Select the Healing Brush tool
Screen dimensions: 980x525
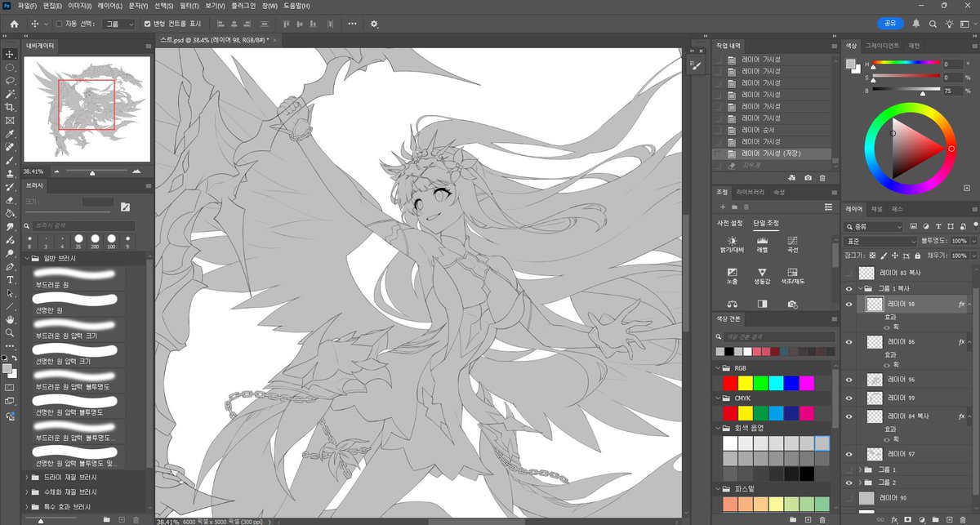click(10, 147)
